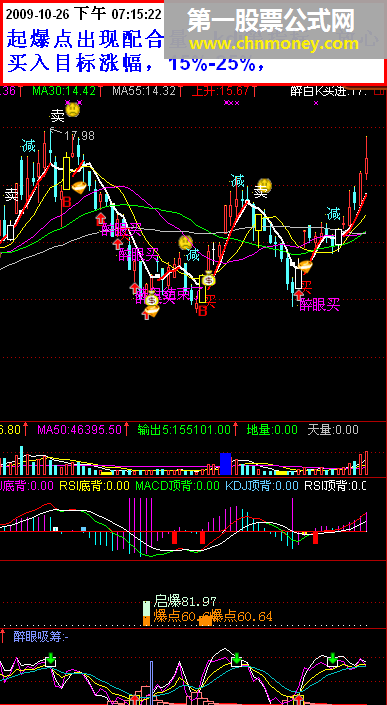Click the MA30:14.42 indicator label
387x705 pixels.
coord(64,91)
